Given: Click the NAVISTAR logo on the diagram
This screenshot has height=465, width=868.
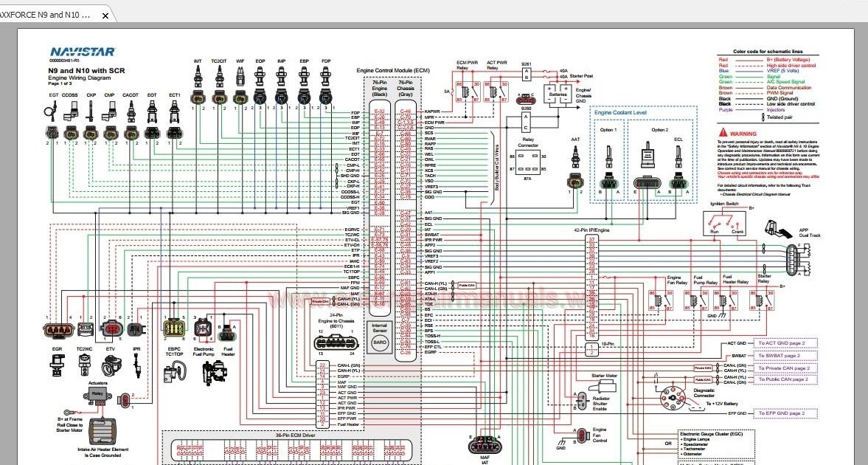Looking at the screenshot, I should click(82, 52).
